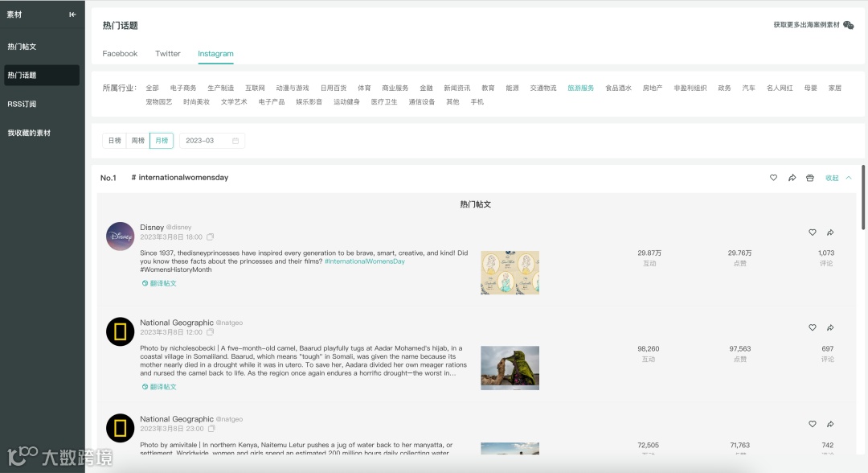Filter industry by 动漫与游戏
Viewport: 868px width, 473px height.
pos(293,88)
